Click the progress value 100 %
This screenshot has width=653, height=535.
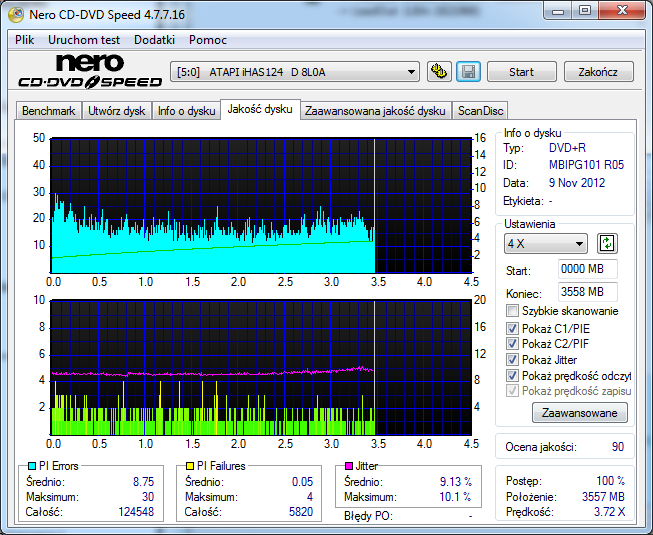click(611, 481)
